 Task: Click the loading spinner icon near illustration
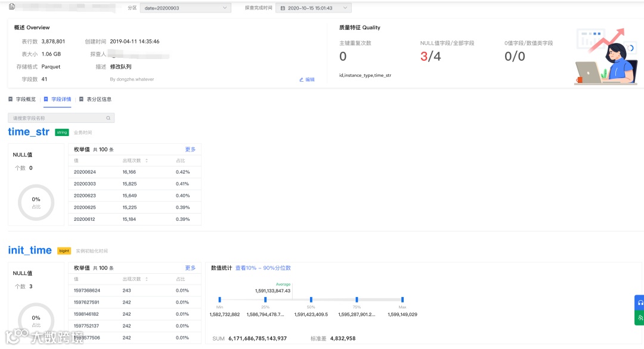pyautogui.click(x=631, y=48)
